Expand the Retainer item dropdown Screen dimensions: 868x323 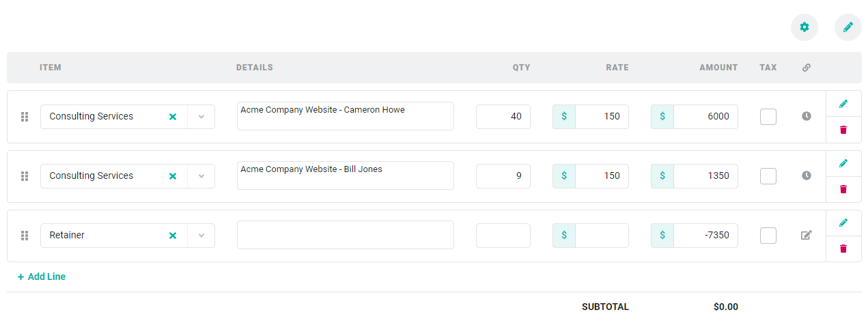201,236
